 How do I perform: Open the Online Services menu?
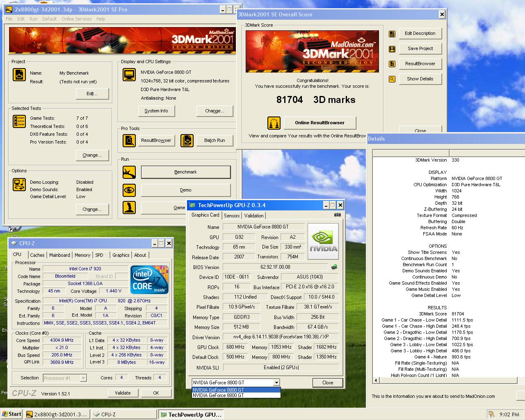click(77, 19)
